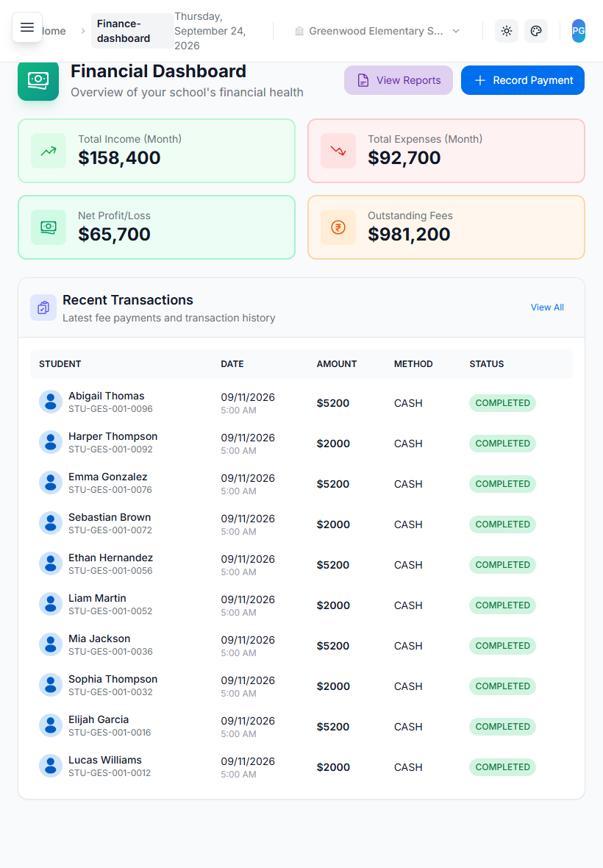Click the Outstanding Fees rupee icon
The height and width of the screenshot is (868, 603).
(x=338, y=227)
